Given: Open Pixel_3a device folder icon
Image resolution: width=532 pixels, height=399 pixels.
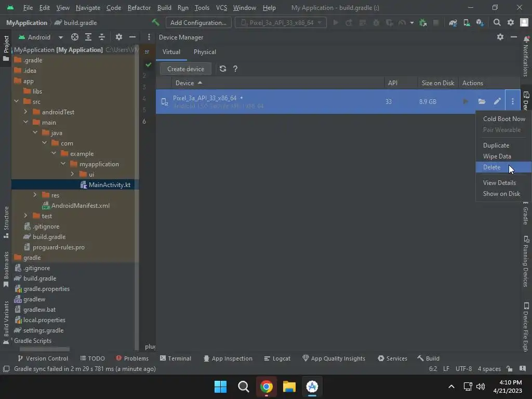Looking at the screenshot, I should (x=482, y=101).
